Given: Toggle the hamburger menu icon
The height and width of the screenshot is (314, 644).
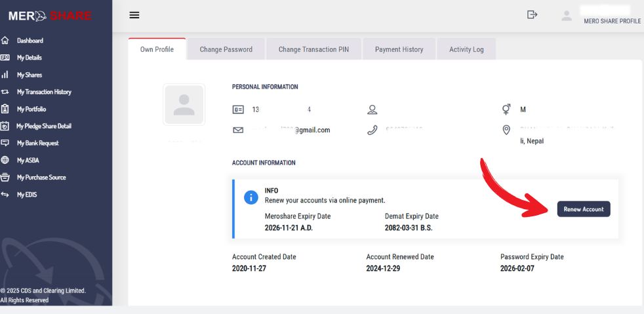Looking at the screenshot, I should (x=134, y=15).
